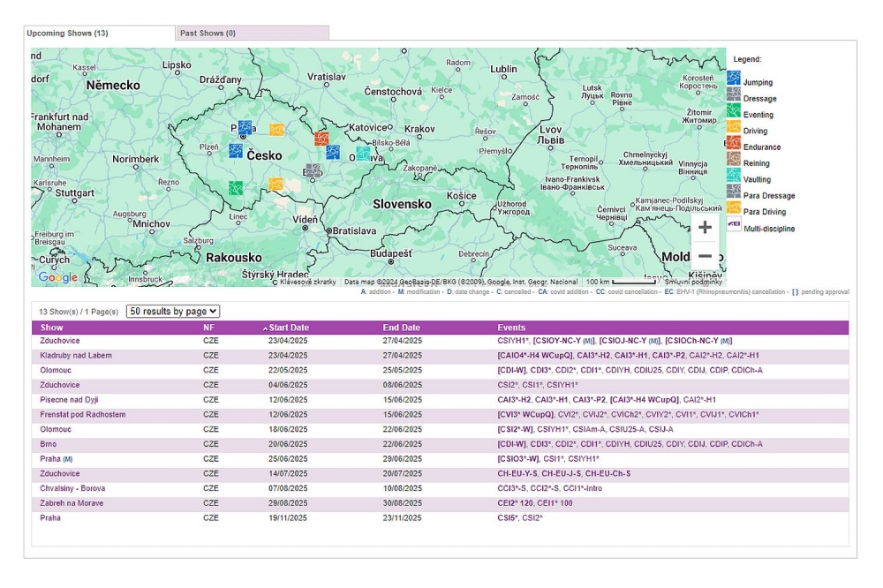Click [CAIO4*-H4 WCupQ] events for Kladruby
This screenshot has height=588, width=883.
(x=628, y=356)
